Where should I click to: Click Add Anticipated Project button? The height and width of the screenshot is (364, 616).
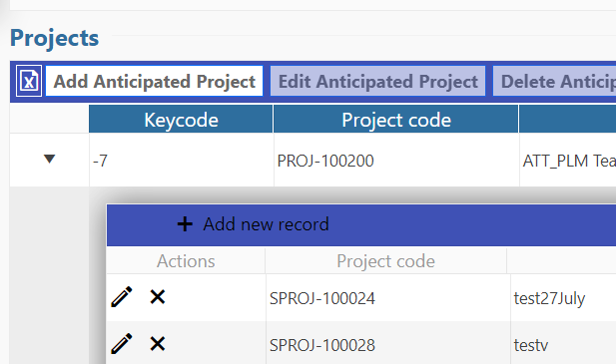[x=155, y=81]
